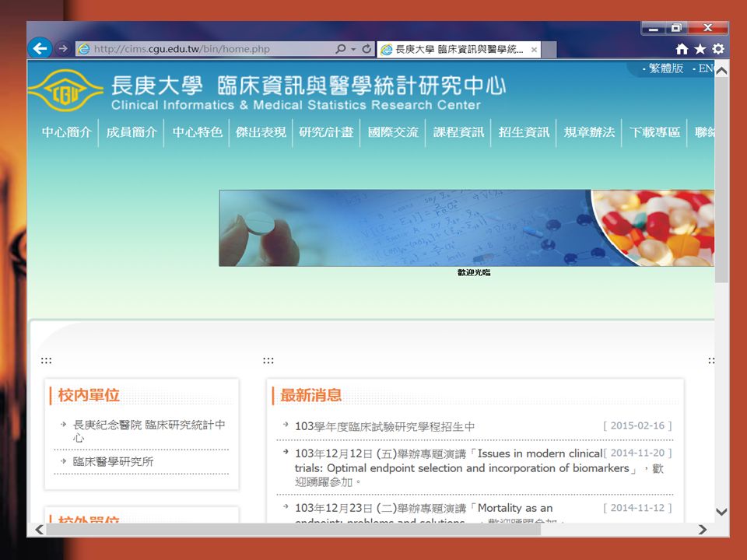Viewport: 747px width, 560px height.
Task: Click the dotted grip above 最新消息 panel
Action: [268, 360]
